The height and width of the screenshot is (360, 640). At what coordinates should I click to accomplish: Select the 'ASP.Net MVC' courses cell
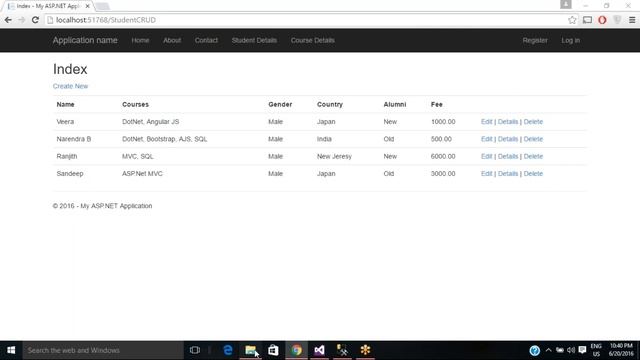click(x=142, y=173)
